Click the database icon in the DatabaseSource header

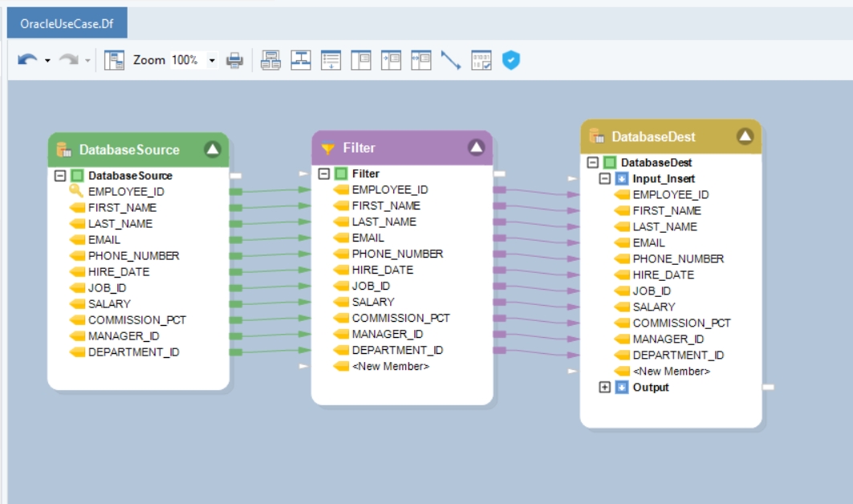[64, 149]
